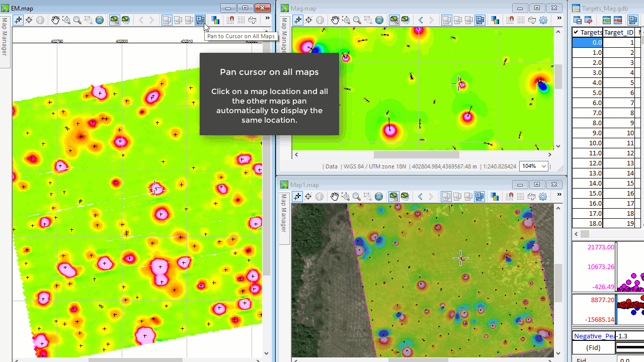The width and height of the screenshot is (644, 362).
Task: Toggle the grid dots display in Map1.map toolbar
Action: click(x=520, y=197)
